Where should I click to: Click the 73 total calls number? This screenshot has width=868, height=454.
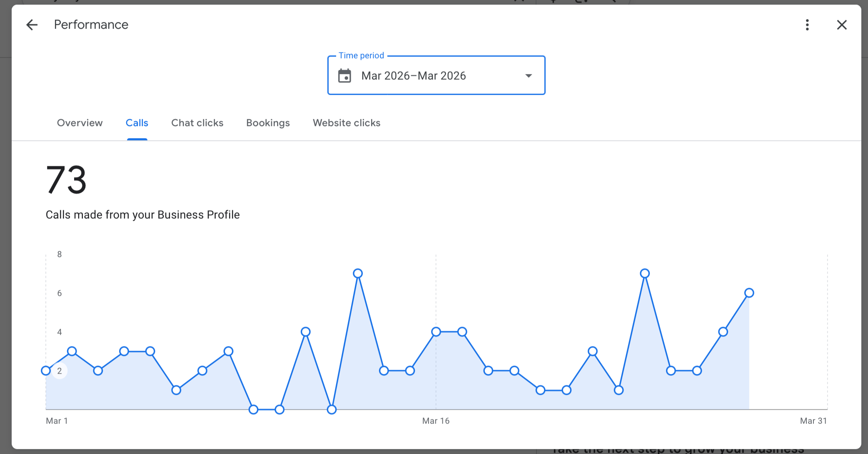coord(66,180)
